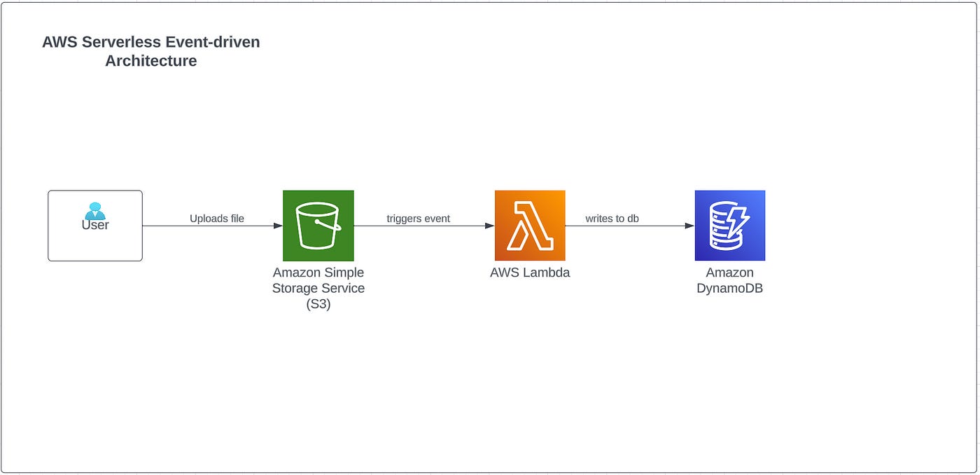This screenshot has height=475, width=980.
Task: Select the Amazon DynamoDB icon
Action: click(x=730, y=226)
